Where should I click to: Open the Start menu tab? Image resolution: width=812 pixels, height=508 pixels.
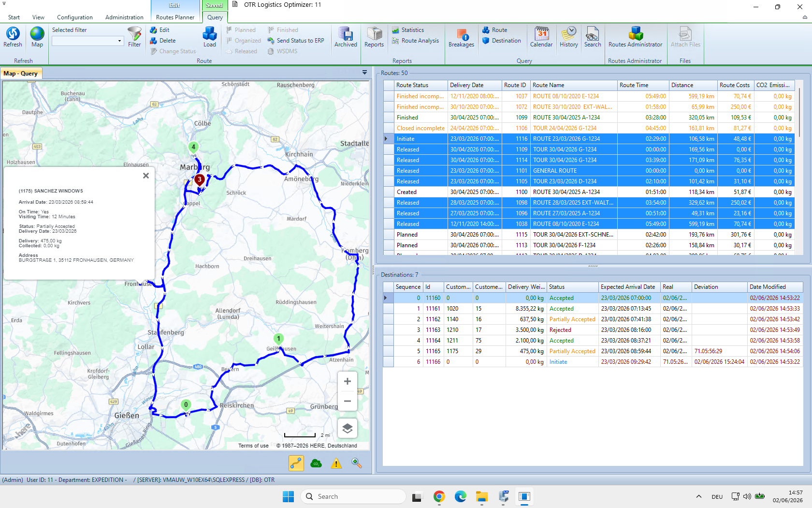point(14,17)
